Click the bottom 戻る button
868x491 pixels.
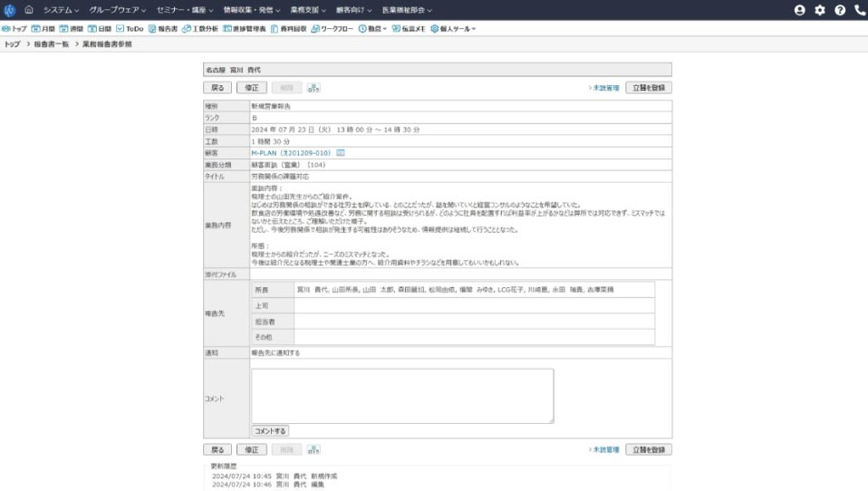(217, 449)
